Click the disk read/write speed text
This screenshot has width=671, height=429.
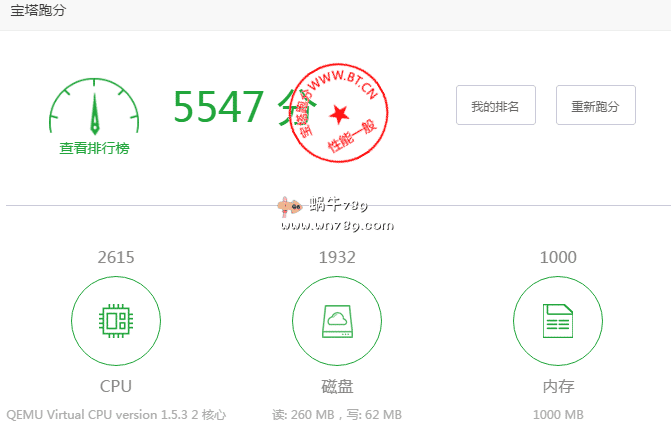[x=336, y=414]
